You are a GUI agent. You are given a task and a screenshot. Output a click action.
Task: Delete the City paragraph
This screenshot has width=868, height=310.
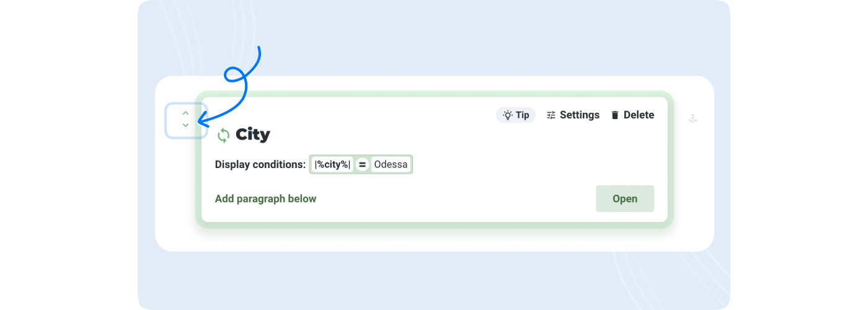pyautogui.click(x=632, y=115)
